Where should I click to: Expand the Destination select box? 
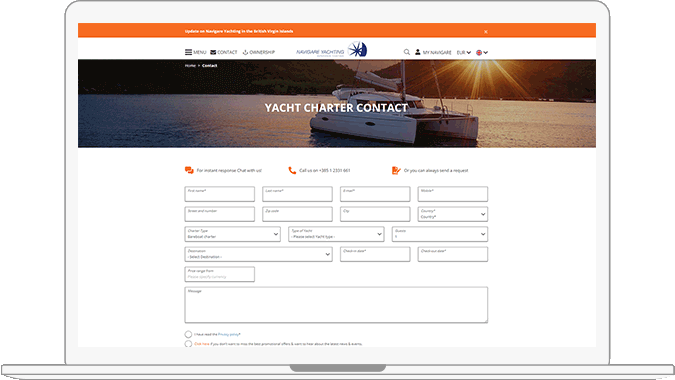[258, 254]
